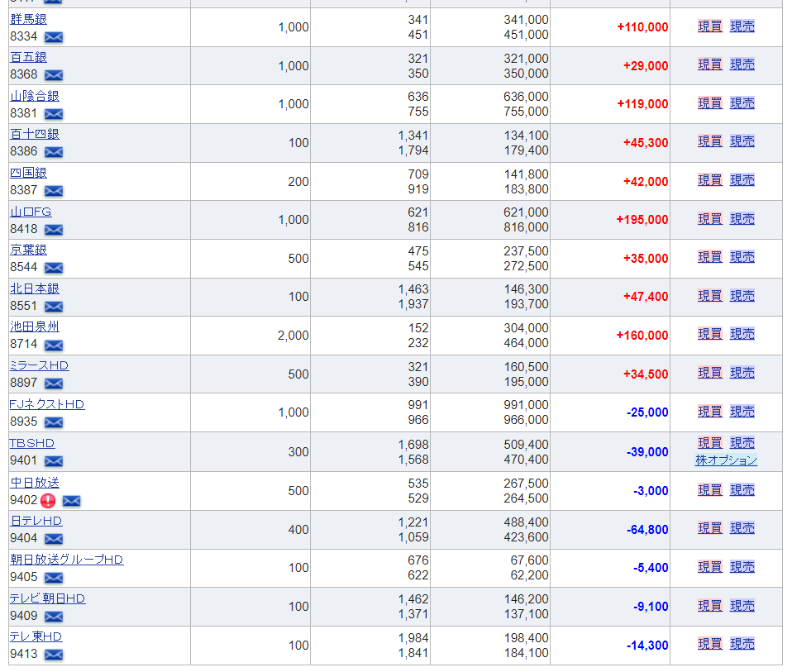This screenshot has width=792, height=672.
Task: Open the 朝日放送グループHD stock link
Action: click(67, 560)
